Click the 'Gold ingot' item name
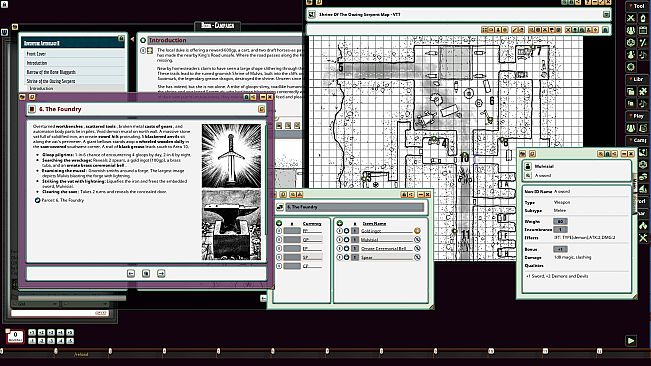Screen dimensions: 651x366 371,231
